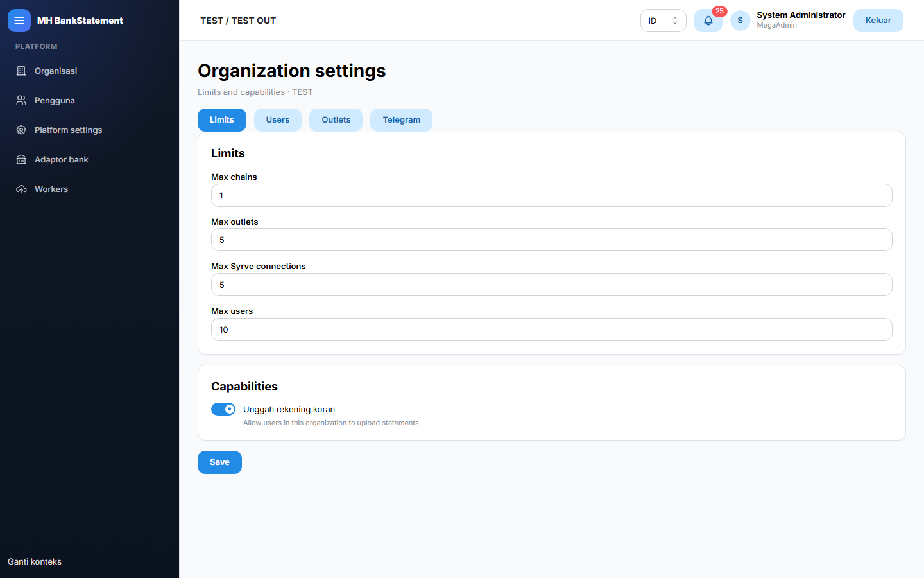Click the Platform settings gear icon
This screenshot has width=924, height=578.
point(21,130)
